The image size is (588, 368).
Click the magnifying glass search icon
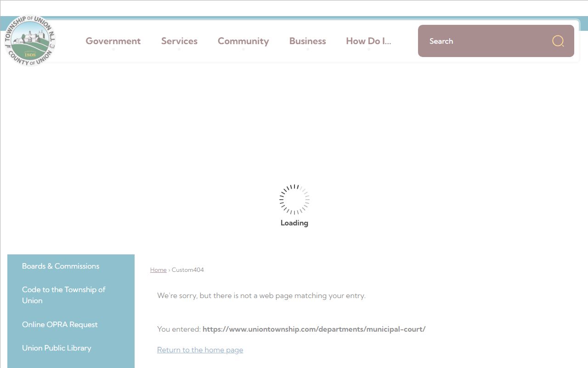coord(558,41)
